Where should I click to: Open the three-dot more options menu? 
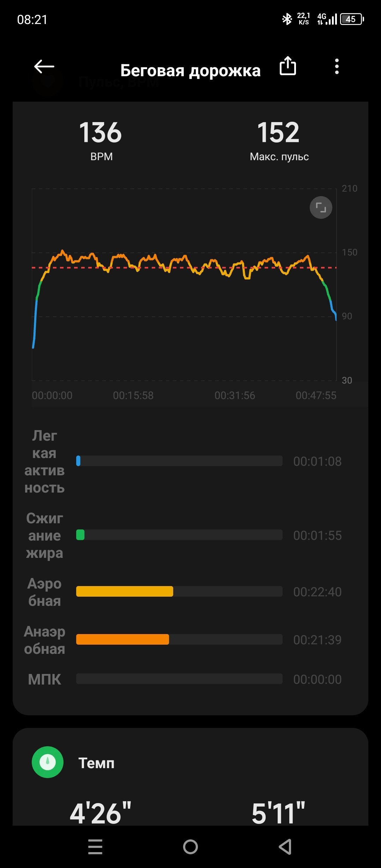pyautogui.click(x=337, y=66)
